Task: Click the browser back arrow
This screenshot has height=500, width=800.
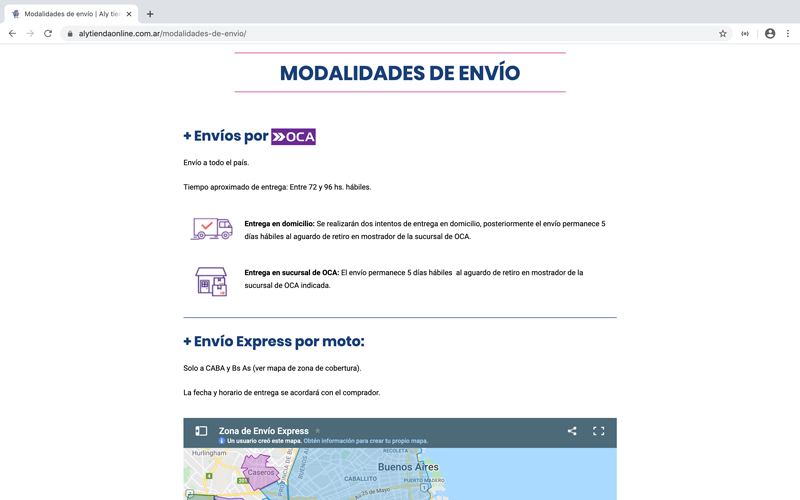Action: click(12, 33)
